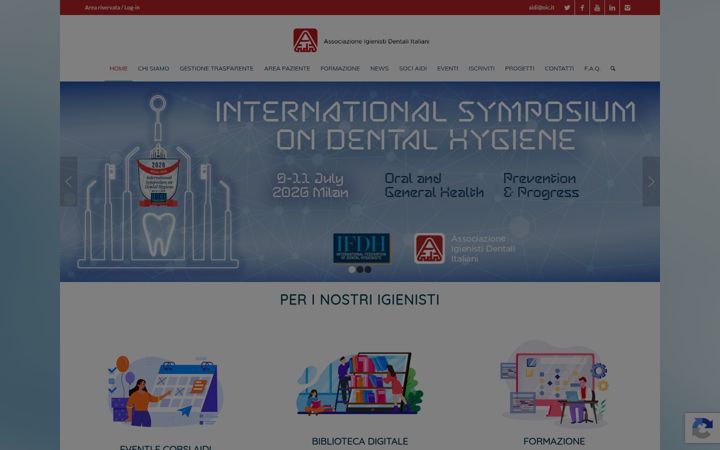This screenshot has width=720, height=450.
Task: Click the aidi email address link
Action: (541, 7)
